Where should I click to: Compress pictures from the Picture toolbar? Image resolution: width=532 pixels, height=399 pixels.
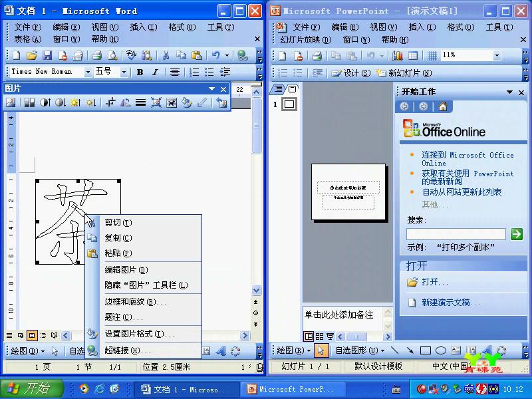point(156,102)
